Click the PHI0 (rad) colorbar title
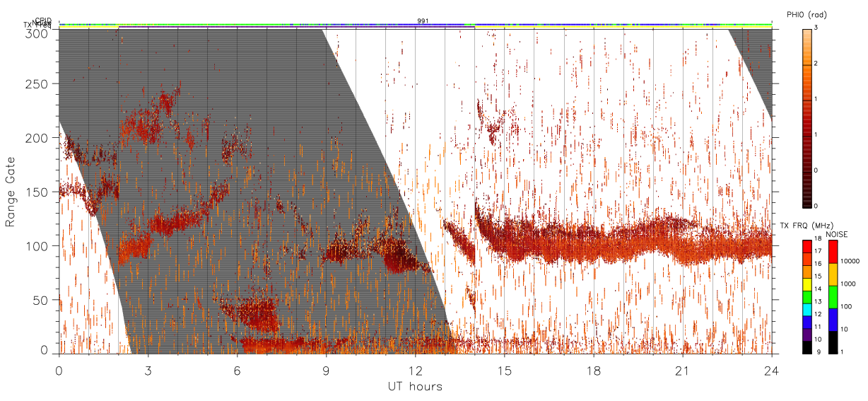This screenshot has height=401, width=868. click(x=807, y=14)
